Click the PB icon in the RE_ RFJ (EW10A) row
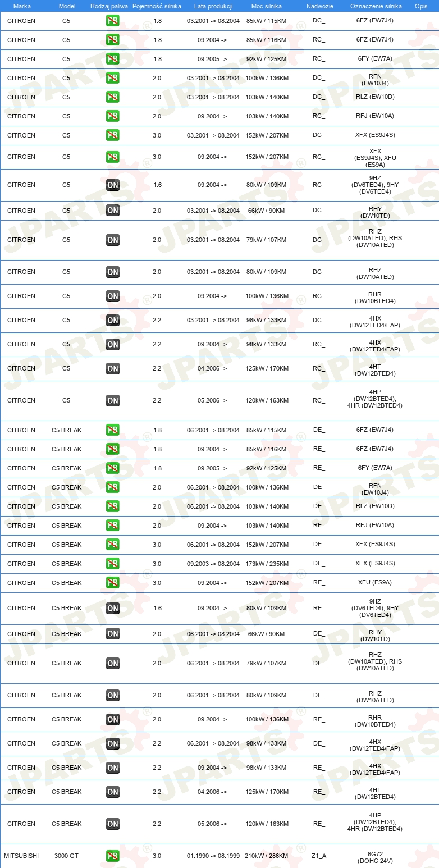439x868 pixels. (112, 526)
